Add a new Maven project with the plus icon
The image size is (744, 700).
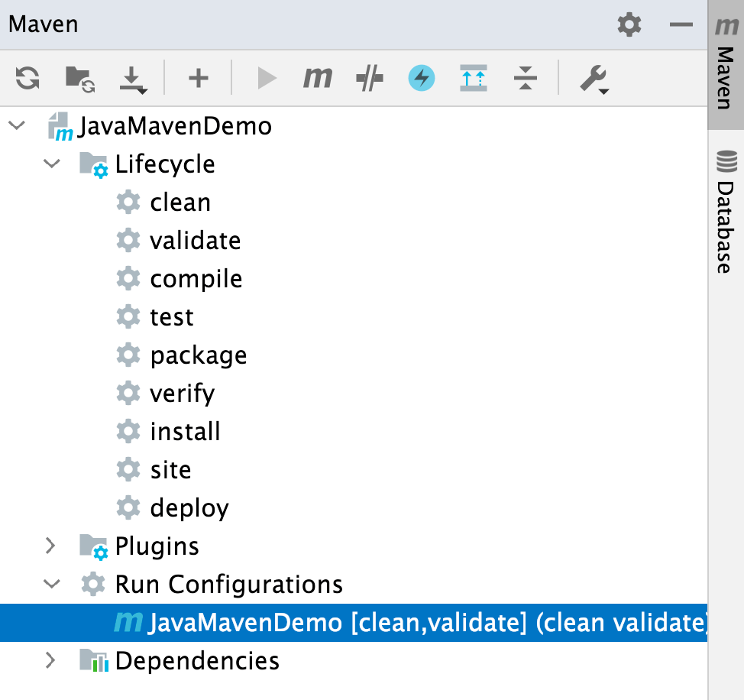(x=197, y=77)
